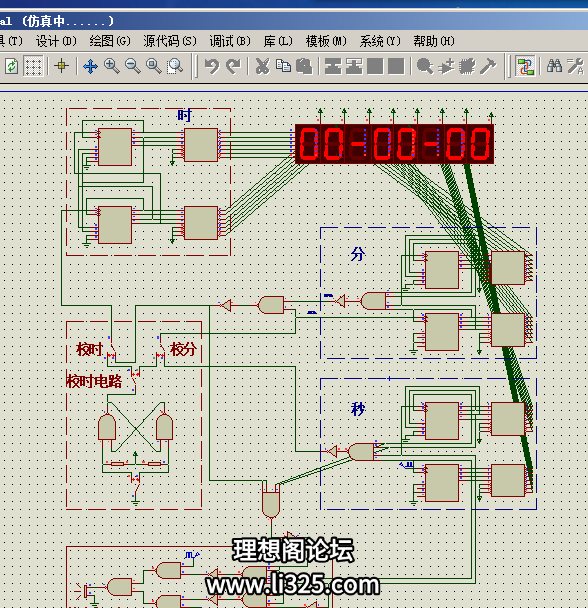Click the left NAND gate of latch

107,426
